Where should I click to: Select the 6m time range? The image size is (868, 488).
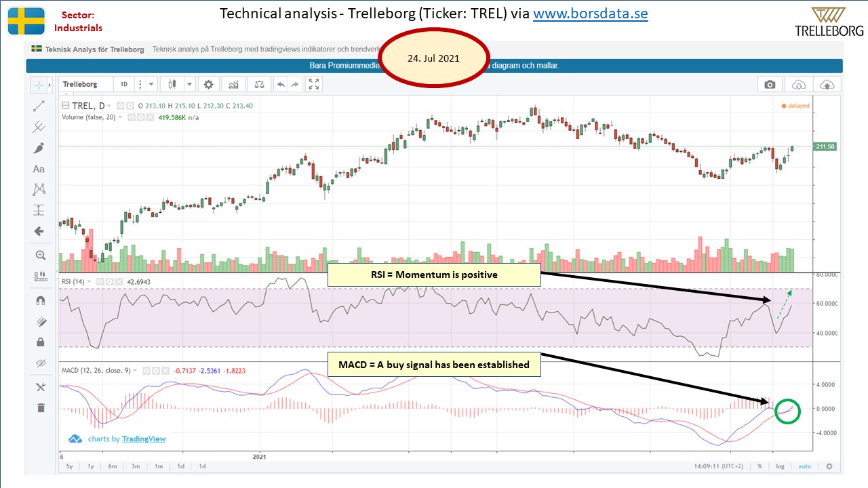113,466
